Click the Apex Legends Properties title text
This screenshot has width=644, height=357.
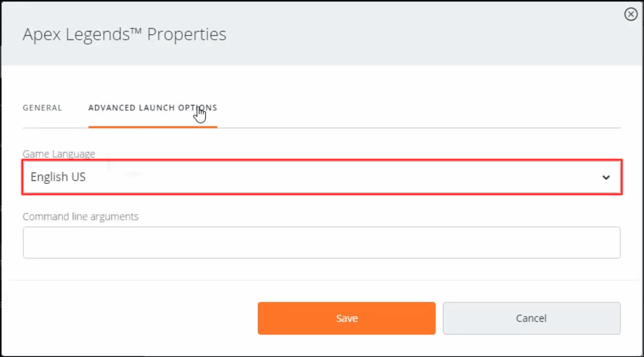[125, 34]
